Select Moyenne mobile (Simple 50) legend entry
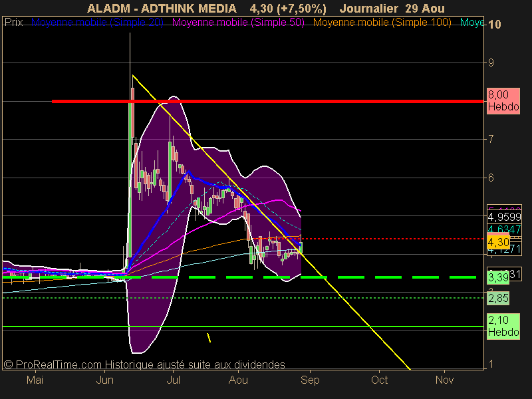Screen dimensions: 532x399 (238, 23)
